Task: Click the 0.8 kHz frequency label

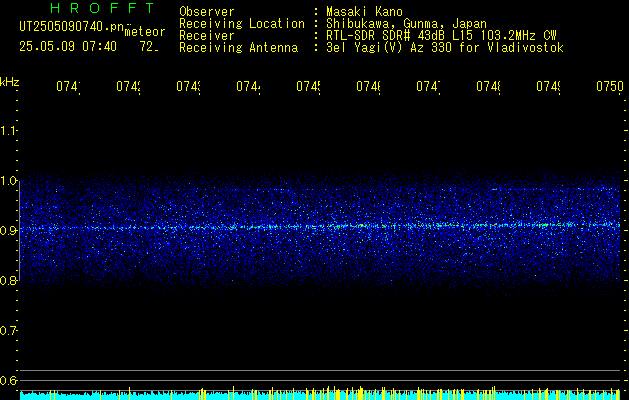Action: 8,280
